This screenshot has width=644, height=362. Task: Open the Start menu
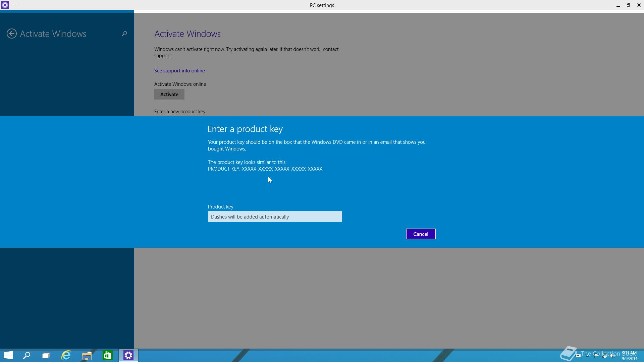point(8,355)
